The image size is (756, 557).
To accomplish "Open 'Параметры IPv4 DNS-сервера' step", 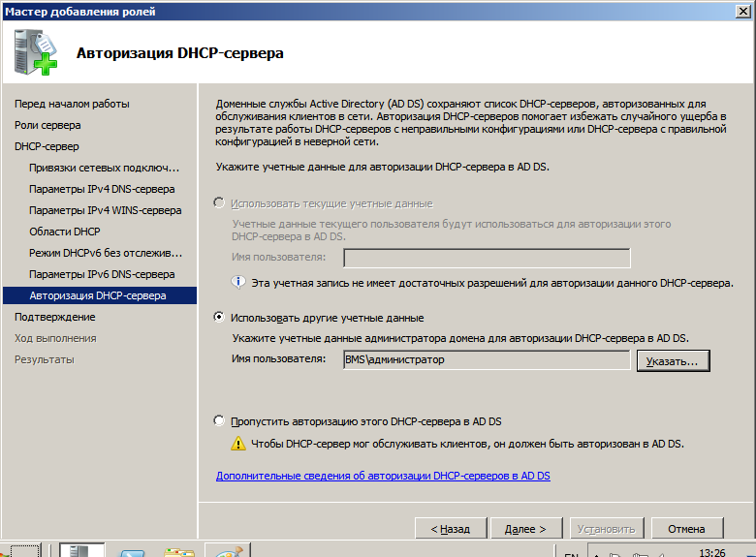I will tap(102, 189).
